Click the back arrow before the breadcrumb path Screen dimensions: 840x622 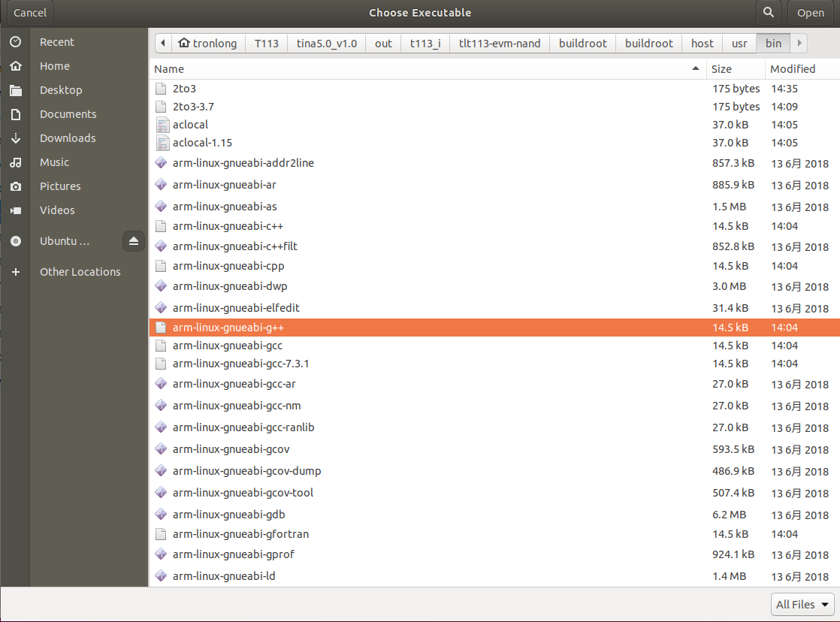[x=162, y=43]
